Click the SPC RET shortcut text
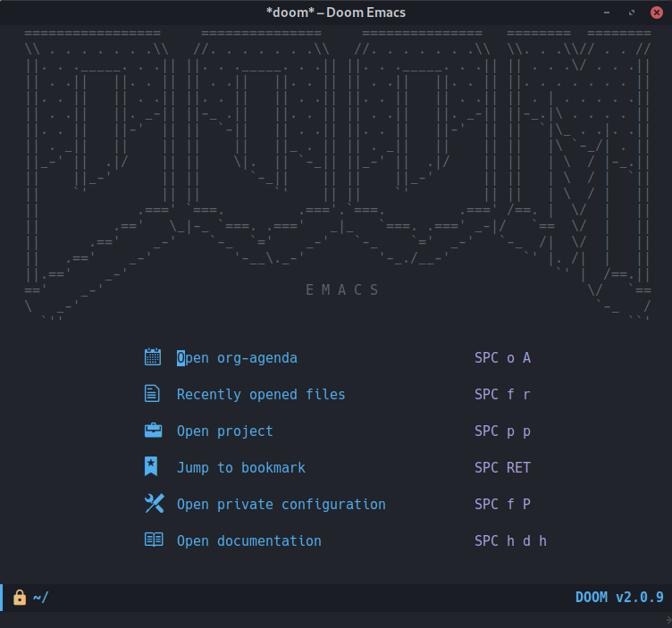The height and width of the screenshot is (628, 672). point(503,467)
